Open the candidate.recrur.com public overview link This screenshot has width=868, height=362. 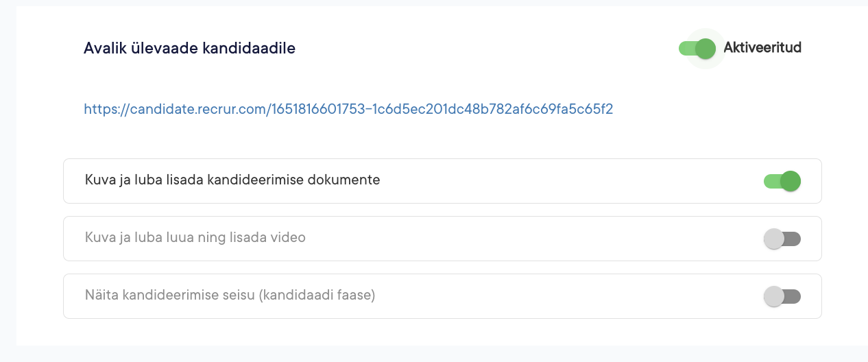point(348,108)
